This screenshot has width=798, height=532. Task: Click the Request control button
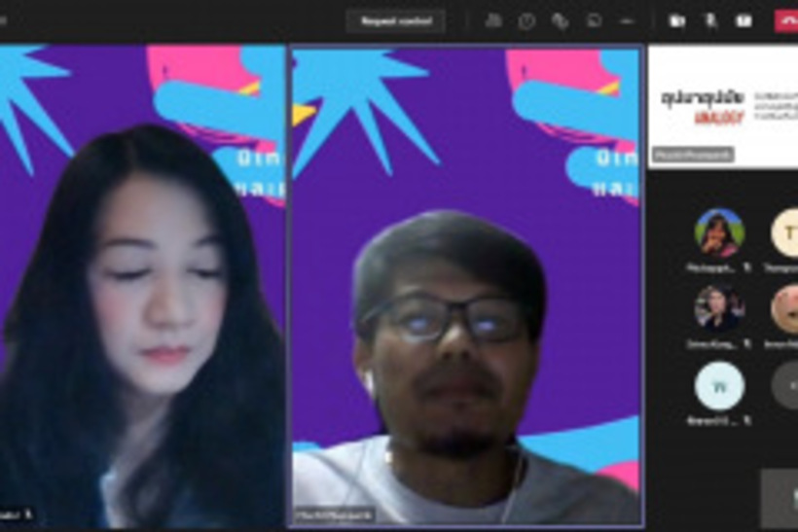[x=396, y=20]
